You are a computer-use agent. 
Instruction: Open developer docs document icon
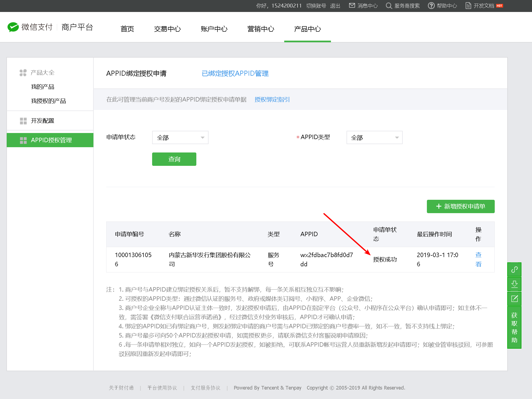[468, 6]
